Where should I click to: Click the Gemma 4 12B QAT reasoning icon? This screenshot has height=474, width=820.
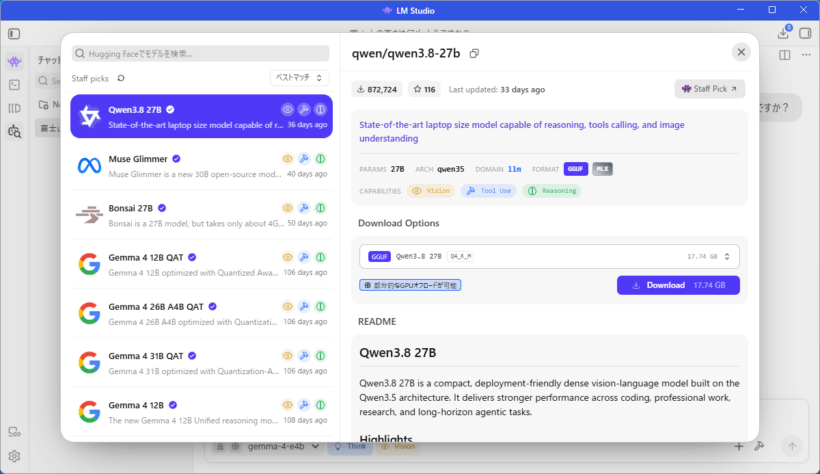(321, 257)
